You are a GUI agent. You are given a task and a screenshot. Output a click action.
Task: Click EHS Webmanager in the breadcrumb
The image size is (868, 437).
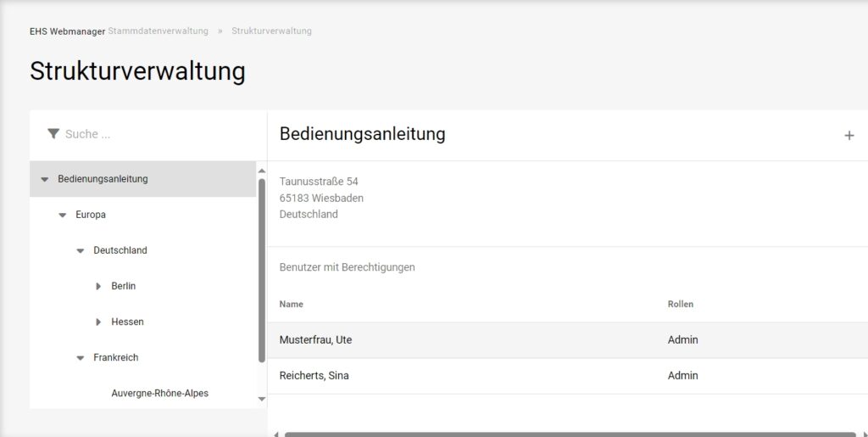pos(67,31)
